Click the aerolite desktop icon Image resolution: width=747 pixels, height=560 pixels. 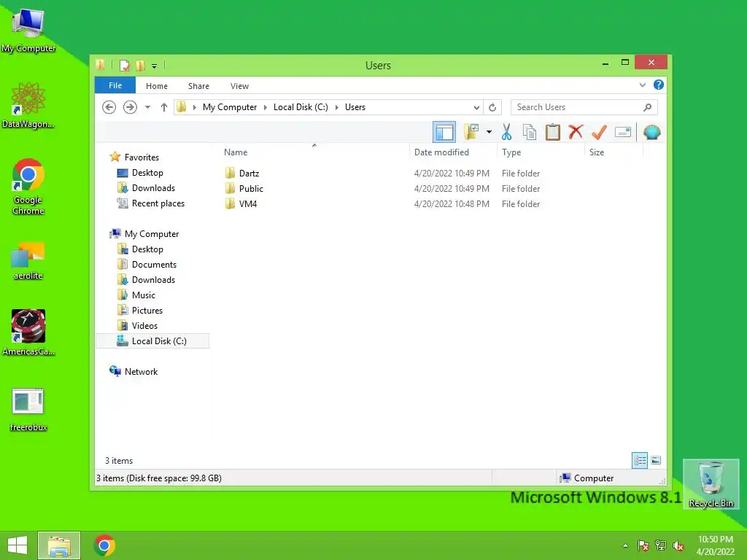[x=28, y=261]
